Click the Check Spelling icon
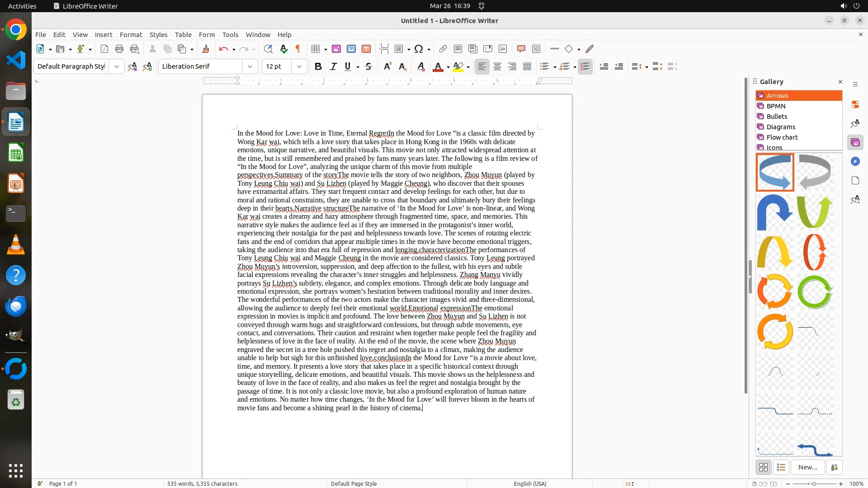The image size is (868, 488). pos(283,49)
